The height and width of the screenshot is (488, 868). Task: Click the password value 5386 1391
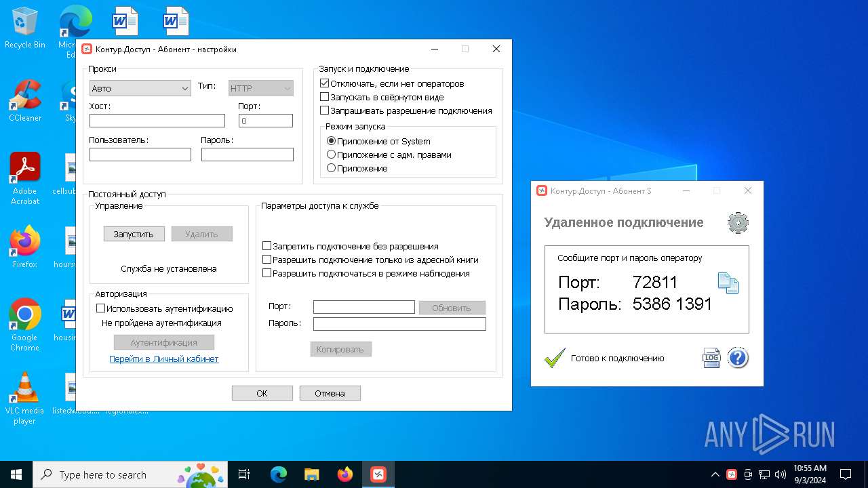672,304
